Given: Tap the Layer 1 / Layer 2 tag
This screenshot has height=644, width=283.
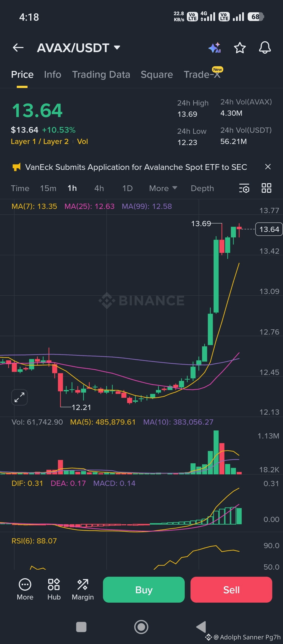Looking at the screenshot, I should (40, 141).
